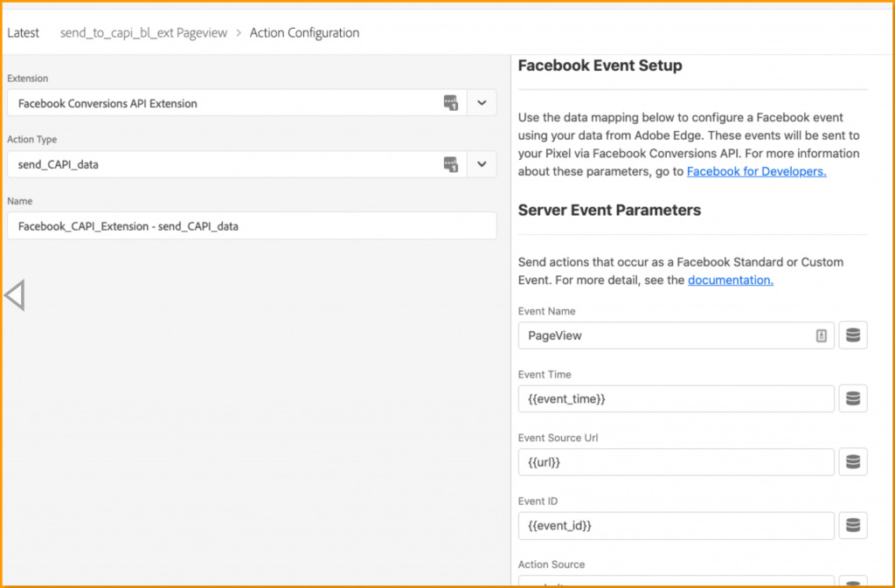Click the Name input field

point(252,225)
